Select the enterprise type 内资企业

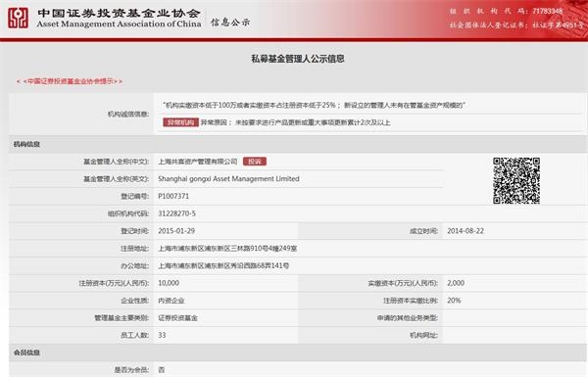point(171,301)
